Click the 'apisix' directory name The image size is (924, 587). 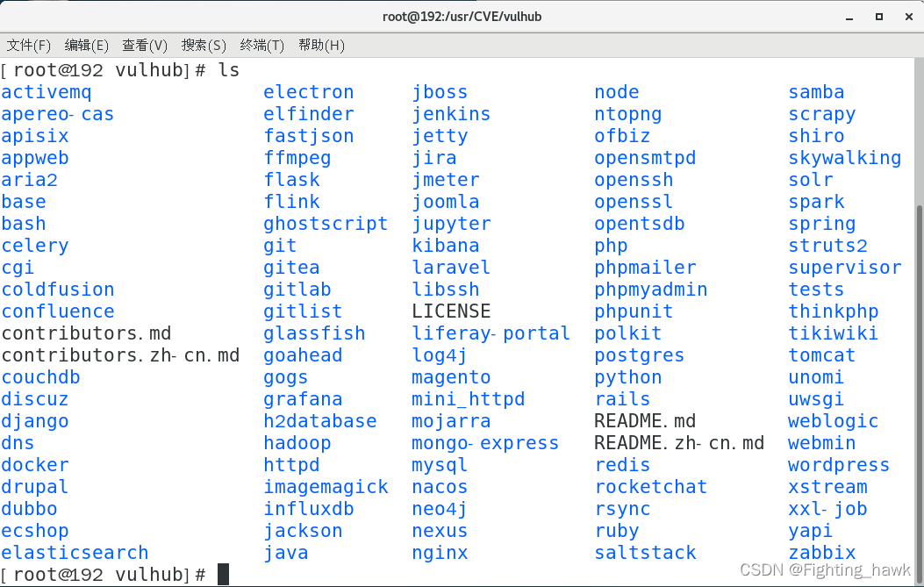35,136
